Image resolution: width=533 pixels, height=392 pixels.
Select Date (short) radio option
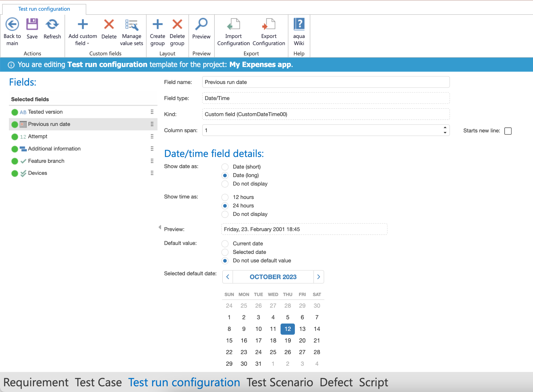point(225,167)
